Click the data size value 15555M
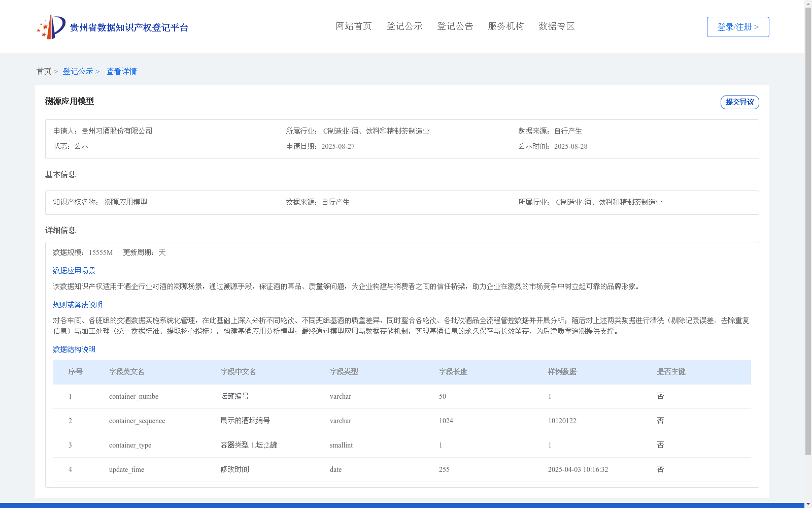812x508 pixels. [100, 252]
